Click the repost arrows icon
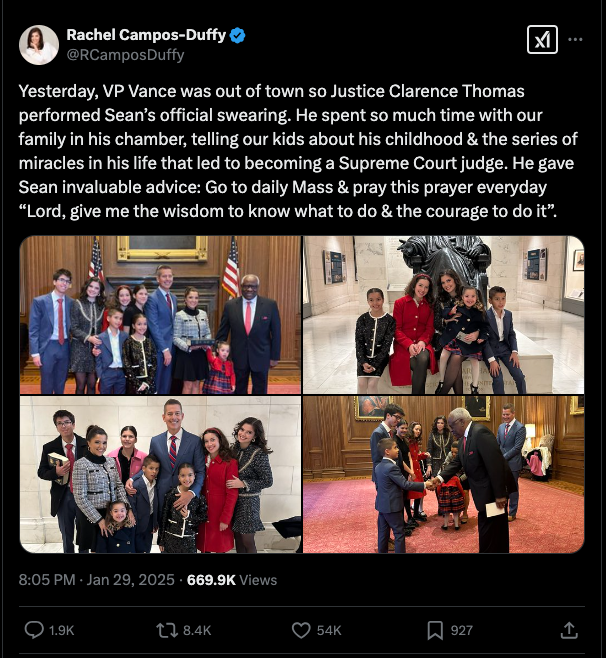The width and height of the screenshot is (606, 658). click(x=167, y=630)
